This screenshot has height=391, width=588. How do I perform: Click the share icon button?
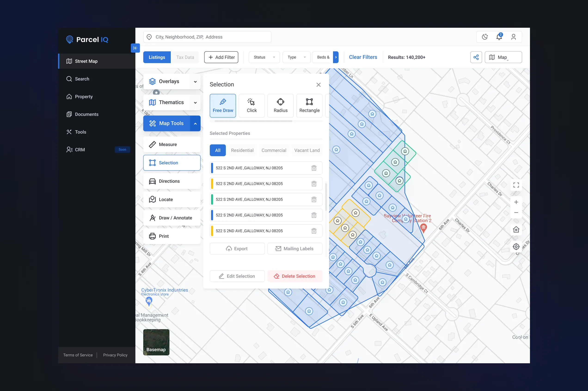(x=476, y=57)
